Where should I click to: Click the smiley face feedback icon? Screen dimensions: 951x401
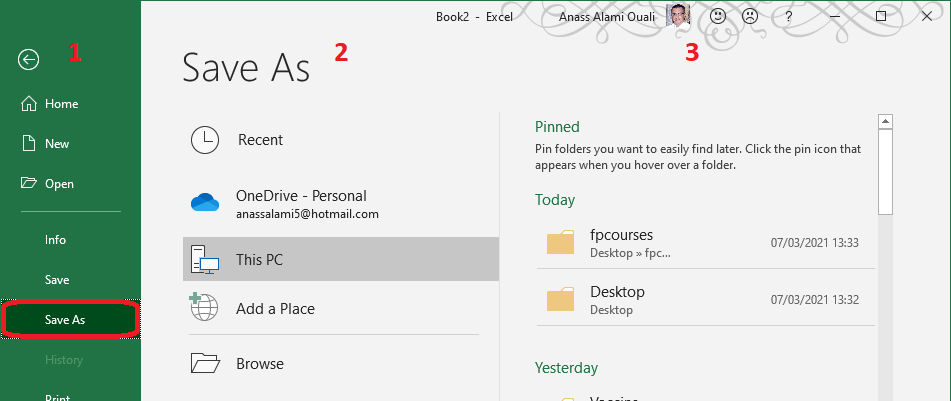click(x=718, y=16)
